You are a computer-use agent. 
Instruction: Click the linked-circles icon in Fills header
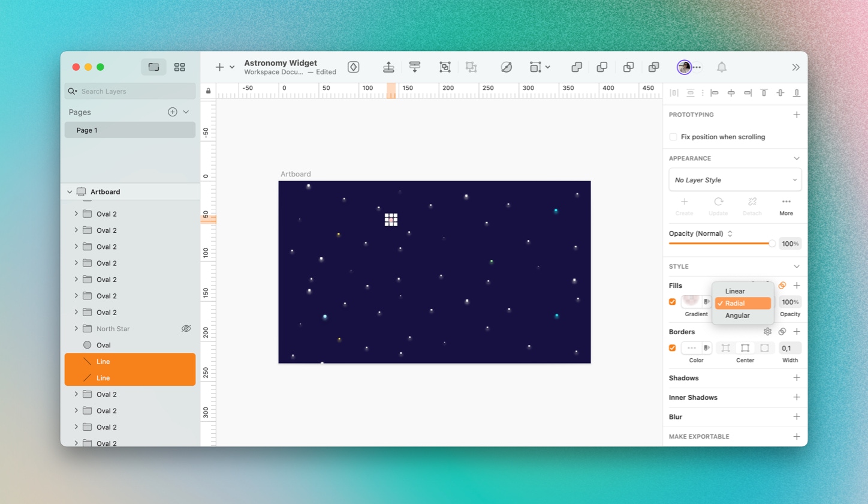[782, 286]
